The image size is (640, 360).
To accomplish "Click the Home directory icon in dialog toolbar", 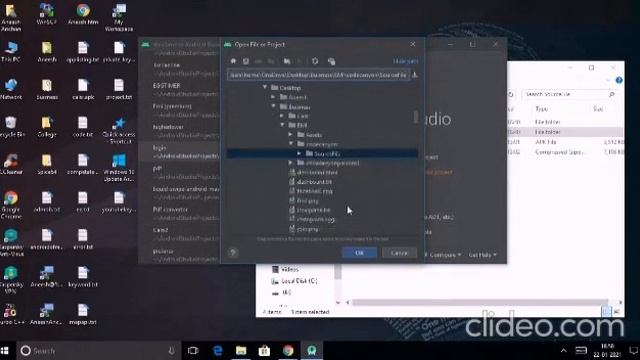I will point(233,61).
